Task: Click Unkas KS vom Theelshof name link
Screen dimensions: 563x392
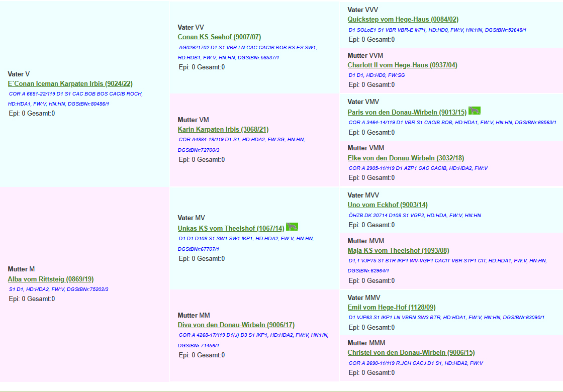Action: pos(231,228)
